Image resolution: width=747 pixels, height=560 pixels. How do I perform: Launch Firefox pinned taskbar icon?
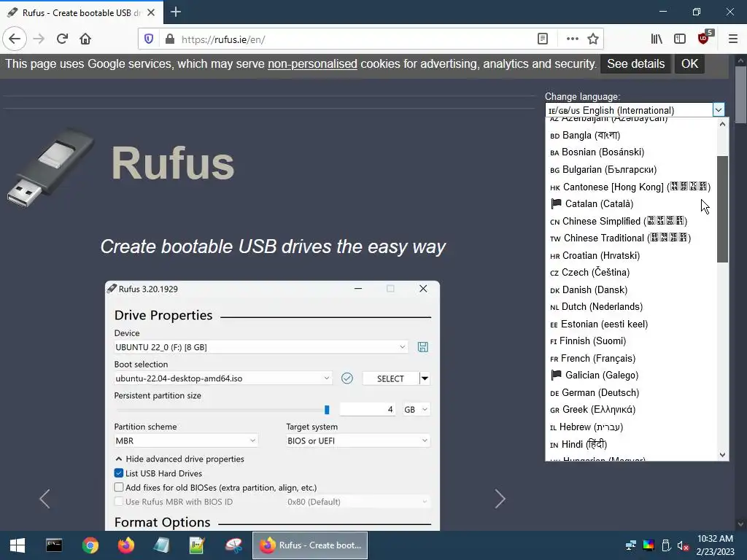(125, 545)
